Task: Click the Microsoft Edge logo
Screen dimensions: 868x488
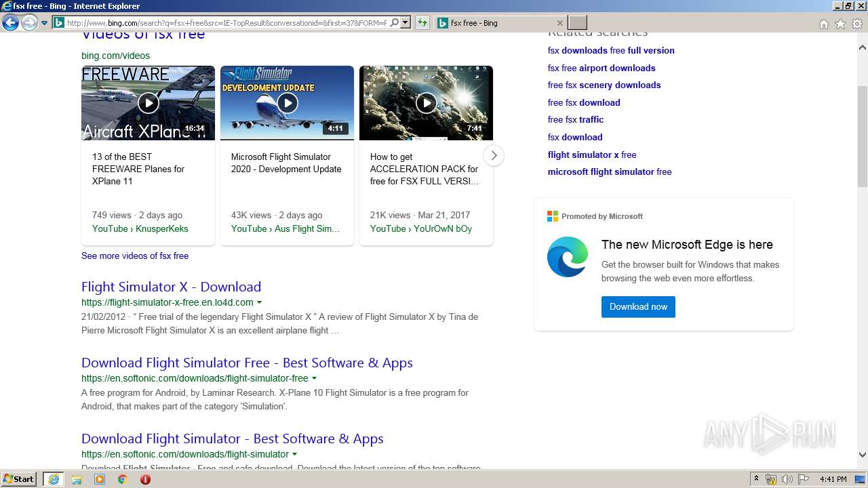Action: coord(568,257)
